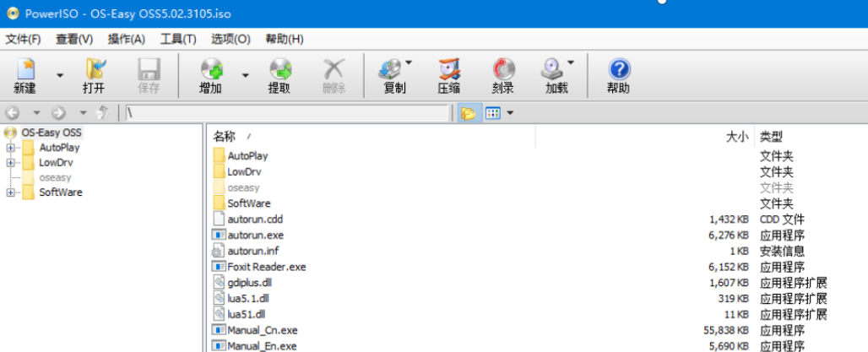Click the Extract (提取) toolbar icon
The image size is (868, 352).
[279, 74]
